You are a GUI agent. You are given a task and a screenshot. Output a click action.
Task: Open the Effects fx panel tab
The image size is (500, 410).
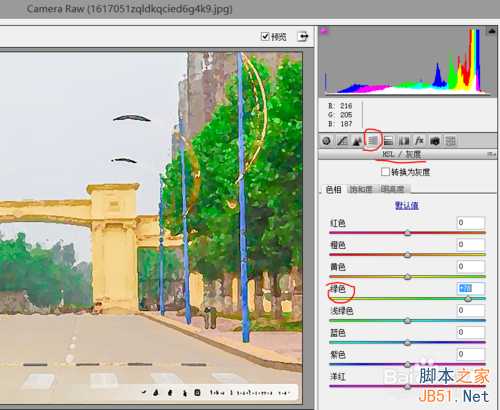pos(419,141)
